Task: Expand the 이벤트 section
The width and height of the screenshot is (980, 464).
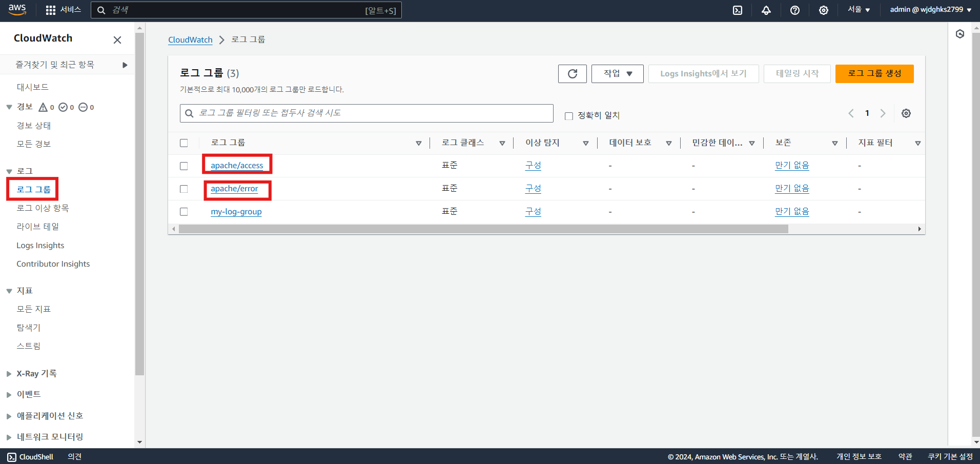Action: click(9, 395)
